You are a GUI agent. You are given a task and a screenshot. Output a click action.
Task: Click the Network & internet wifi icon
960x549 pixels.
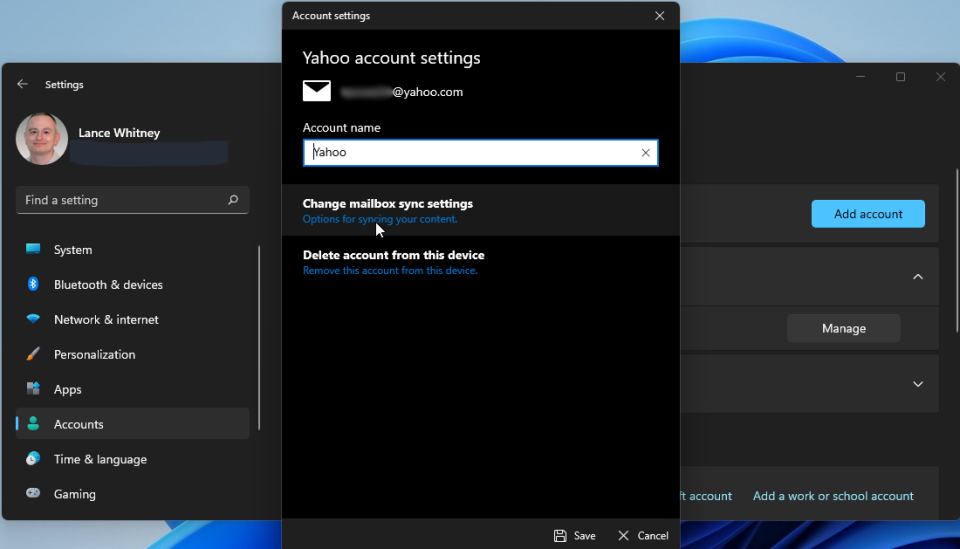tap(33, 320)
